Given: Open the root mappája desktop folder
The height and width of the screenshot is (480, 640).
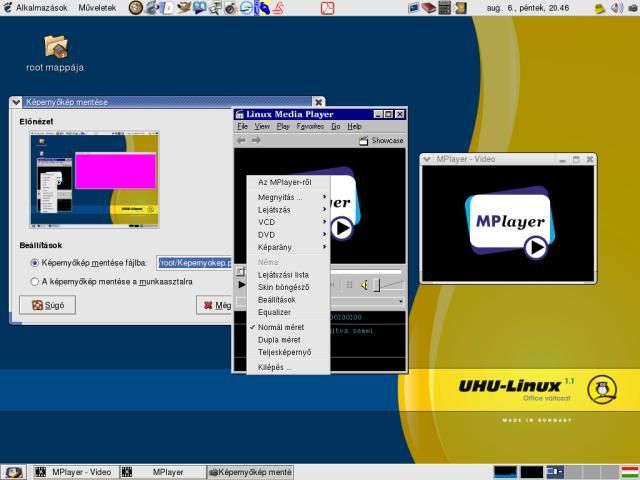Looking at the screenshot, I should [x=55, y=47].
